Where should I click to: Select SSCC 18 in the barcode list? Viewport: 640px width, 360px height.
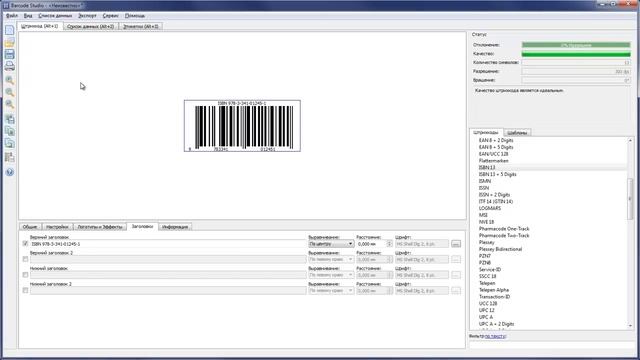[x=487, y=276]
